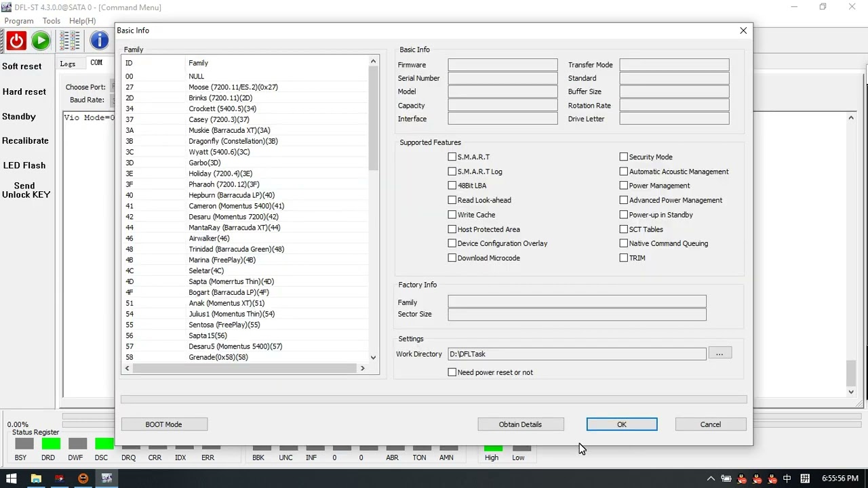Click Soft reset command
This screenshot has height=488, width=868.
tap(22, 66)
